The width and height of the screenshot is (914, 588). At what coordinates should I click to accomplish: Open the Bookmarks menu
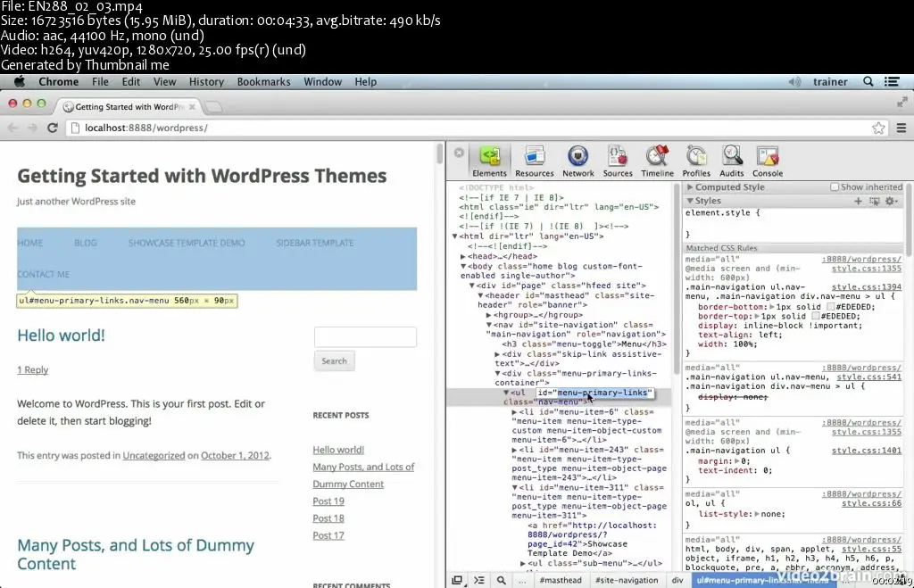tap(263, 81)
